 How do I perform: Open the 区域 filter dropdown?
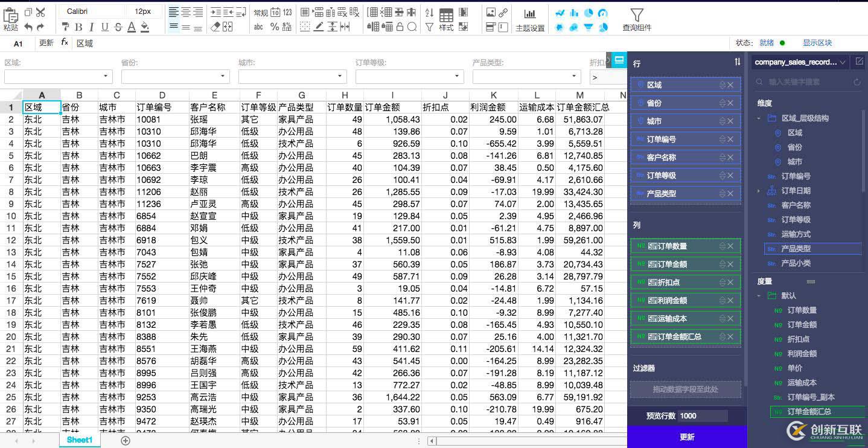(59, 77)
